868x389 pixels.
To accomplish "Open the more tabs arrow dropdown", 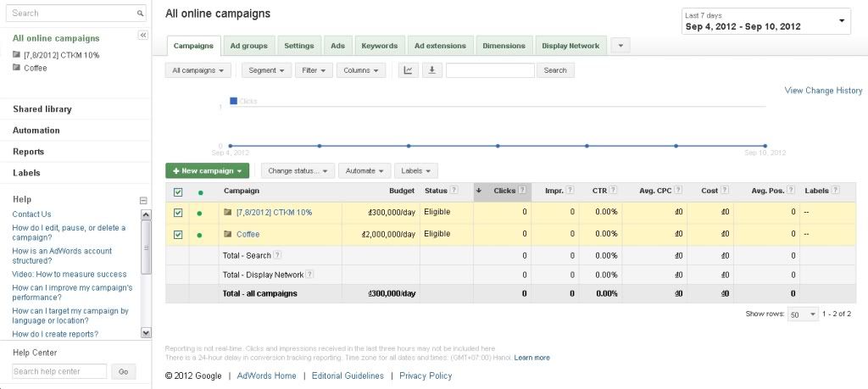I will (620, 46).
